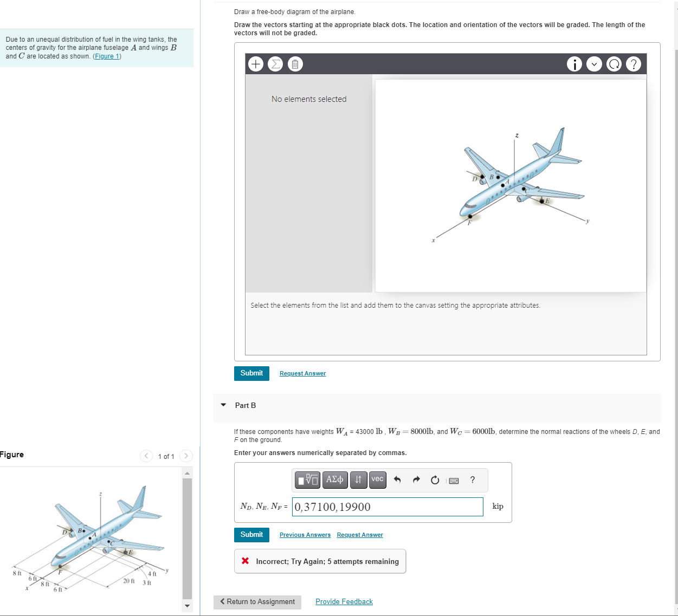Open the info panel via the i icon
Screen dimensions: 678x616
click(574, 64)
